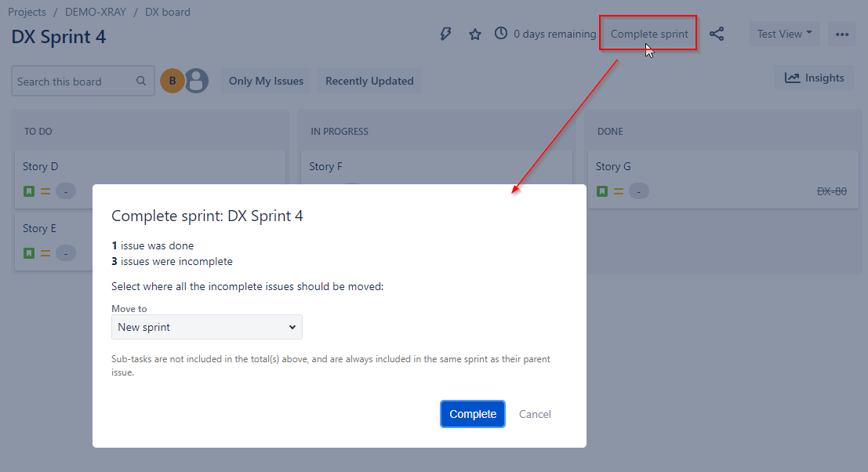
Task: Click Story E's green story type icon
Action: point(29,253)
